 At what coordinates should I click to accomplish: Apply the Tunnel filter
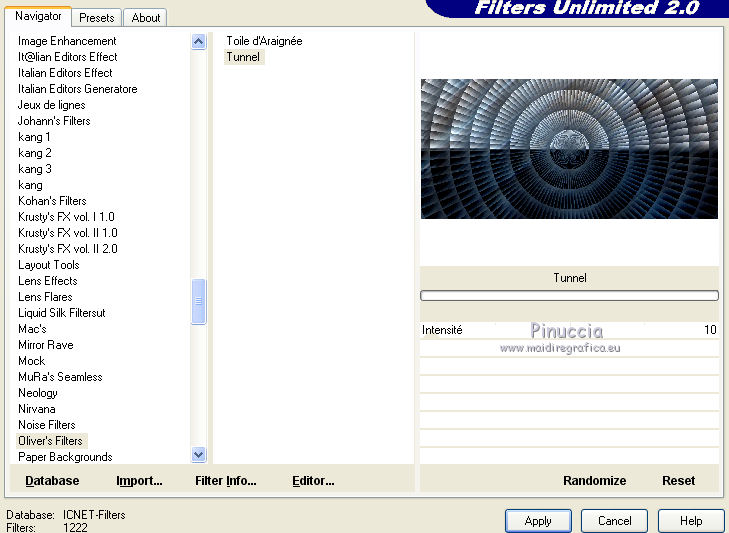click(538, 521)
